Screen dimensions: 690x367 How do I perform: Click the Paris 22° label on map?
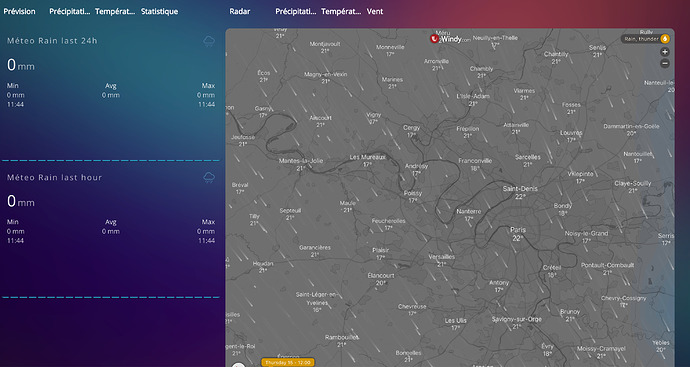pos(518,234)
